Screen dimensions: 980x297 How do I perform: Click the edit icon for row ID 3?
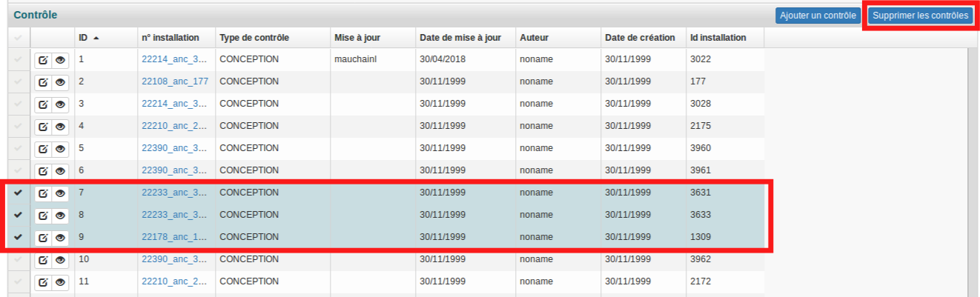43,104
